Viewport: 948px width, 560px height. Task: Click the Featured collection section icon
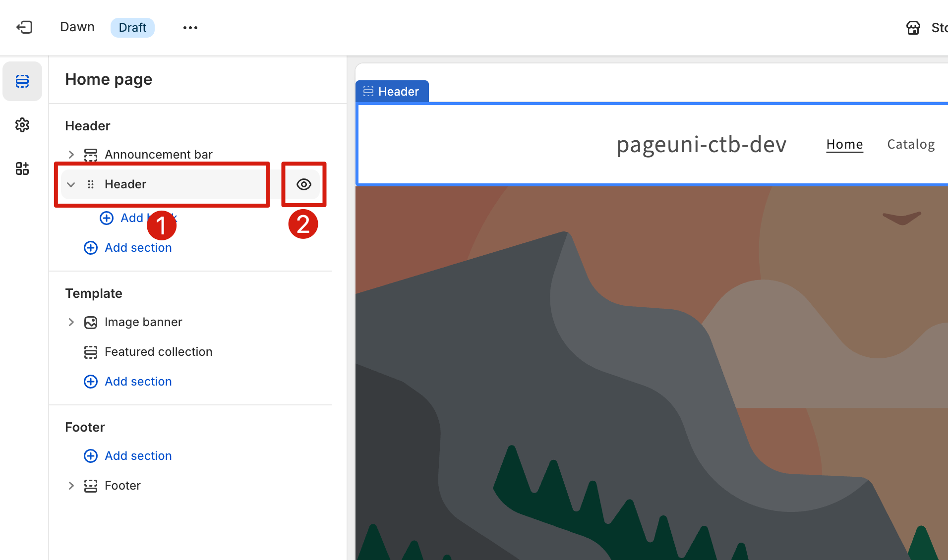(91, 352)
